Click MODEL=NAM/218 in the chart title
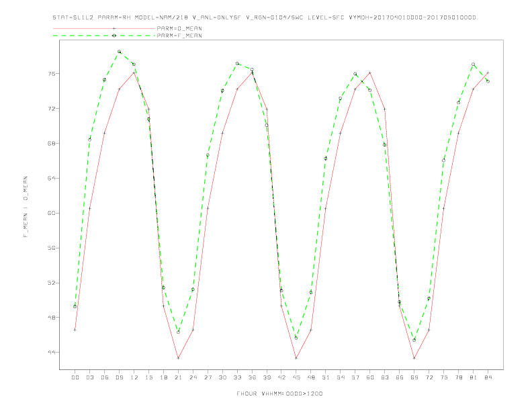This screenshot has height=411, width=532. 161,17
